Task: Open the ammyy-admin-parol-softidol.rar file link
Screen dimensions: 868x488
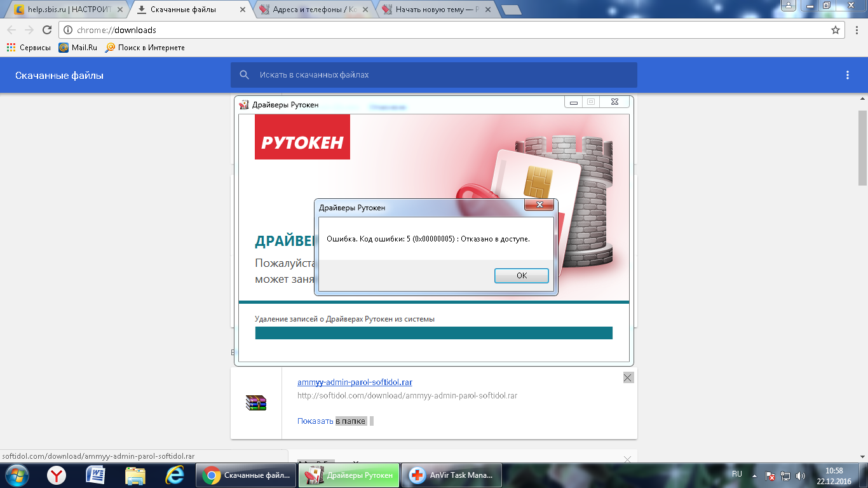Action: (355, 382)
